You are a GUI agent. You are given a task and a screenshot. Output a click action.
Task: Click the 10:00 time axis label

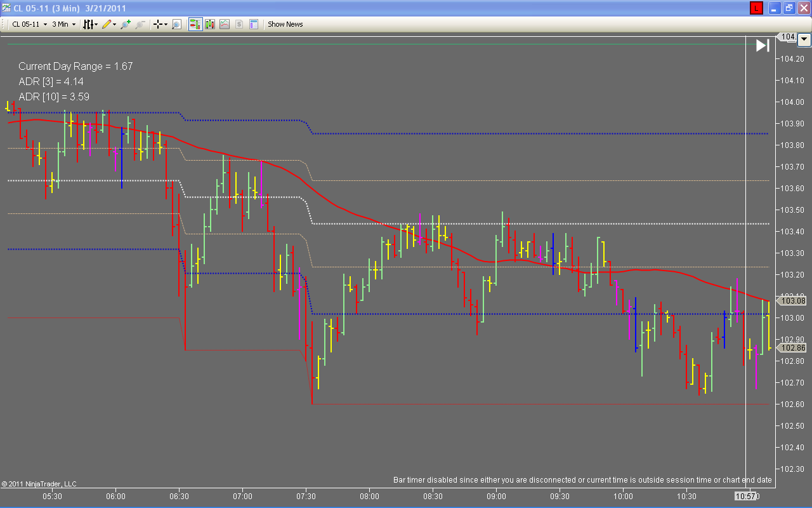point(623,497)
